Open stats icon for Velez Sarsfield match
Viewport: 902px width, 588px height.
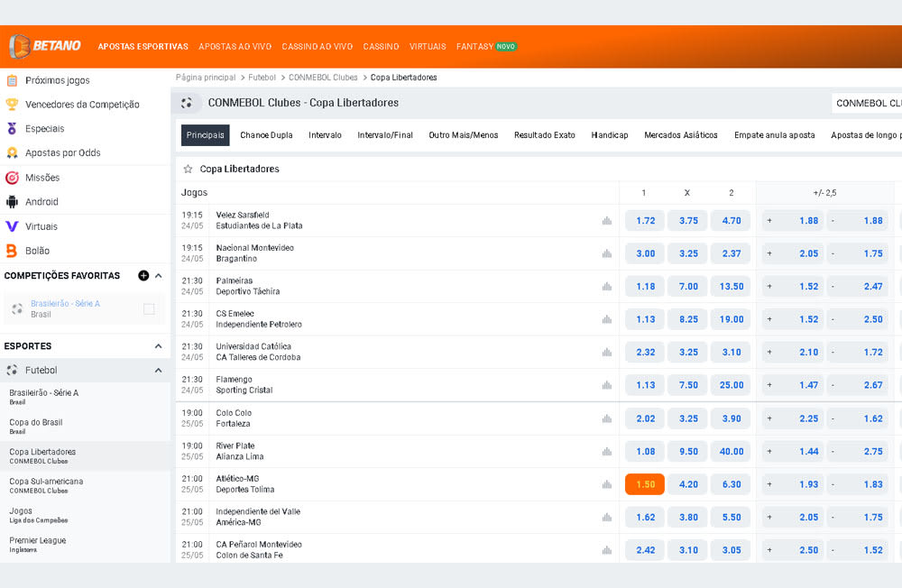click(x=607, y=220)
